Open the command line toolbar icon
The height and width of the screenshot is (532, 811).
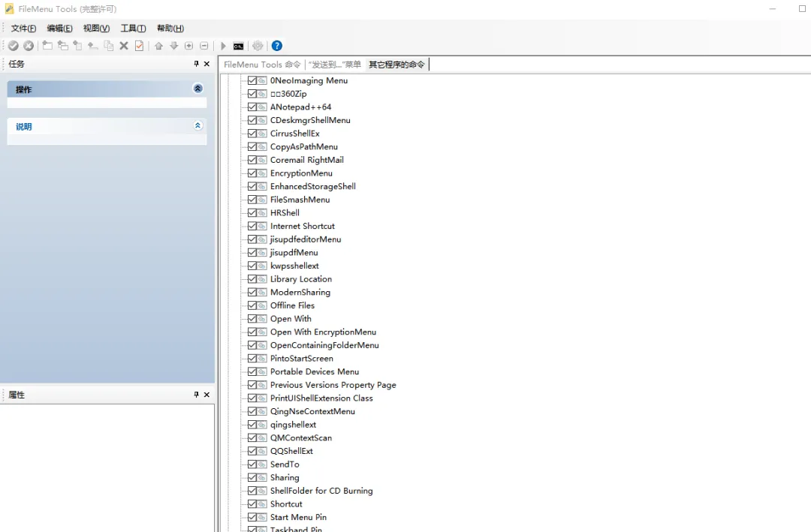coord(238,46)
